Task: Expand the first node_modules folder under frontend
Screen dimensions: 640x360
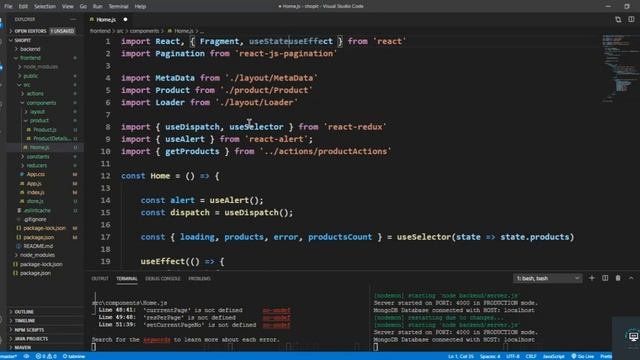Action: tap(40, 67)
